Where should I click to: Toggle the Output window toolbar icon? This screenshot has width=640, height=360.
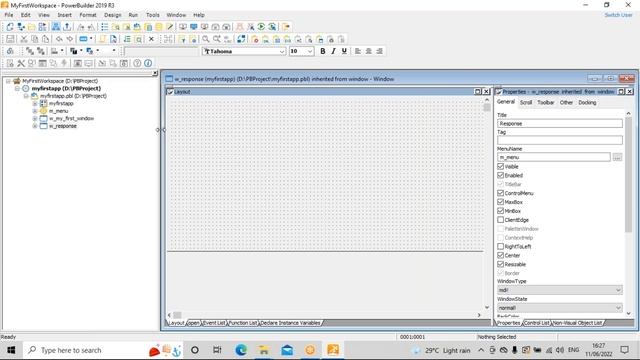pyautogui.click(x=67, y=27)
